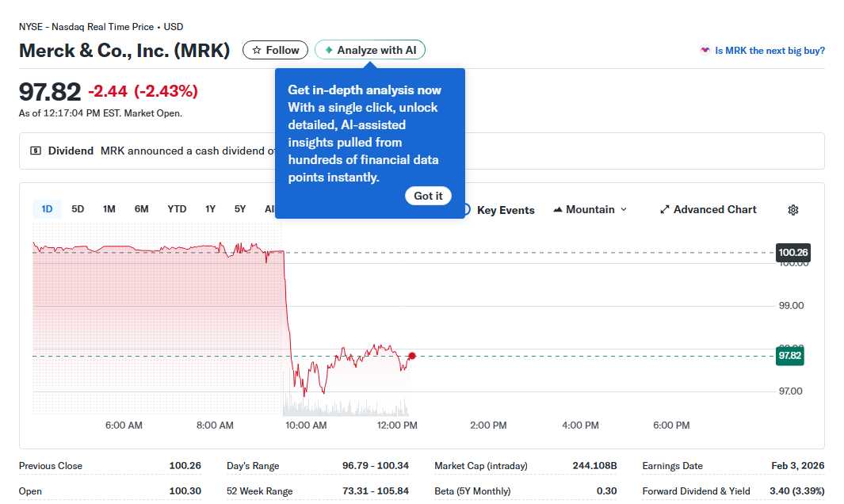Select the 1Y chart range
844x504 pixels.
click(210, 209)
